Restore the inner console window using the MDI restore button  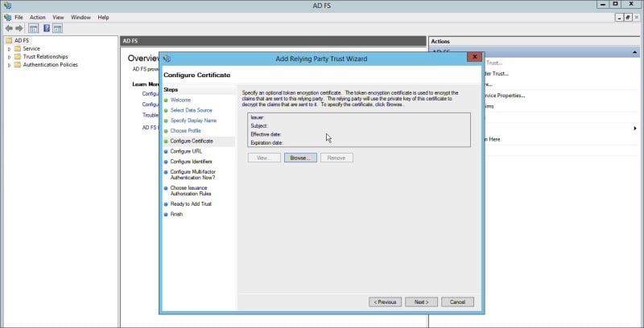click(x=628, y=18)
